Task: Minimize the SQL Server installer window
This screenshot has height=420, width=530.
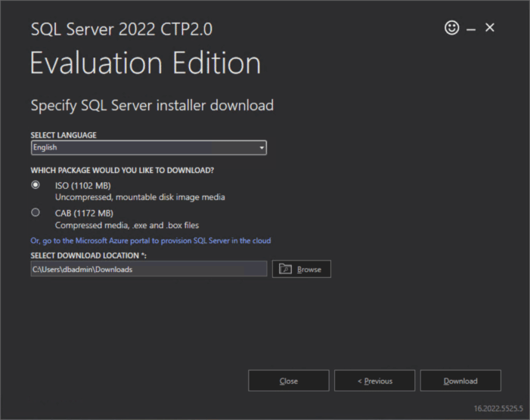Action: click(x=471, y=29)
